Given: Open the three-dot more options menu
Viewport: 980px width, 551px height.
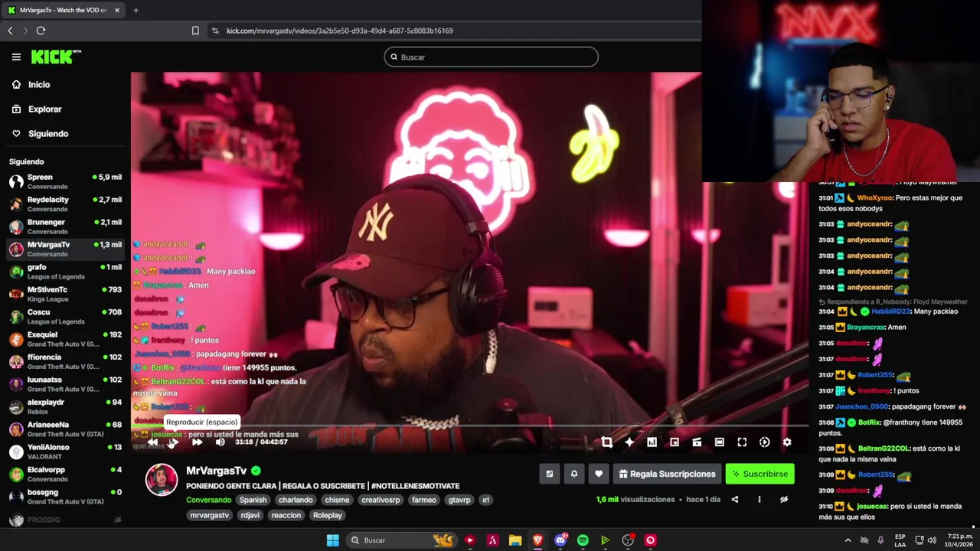Looking at the screenshot, I should [759, 500].
